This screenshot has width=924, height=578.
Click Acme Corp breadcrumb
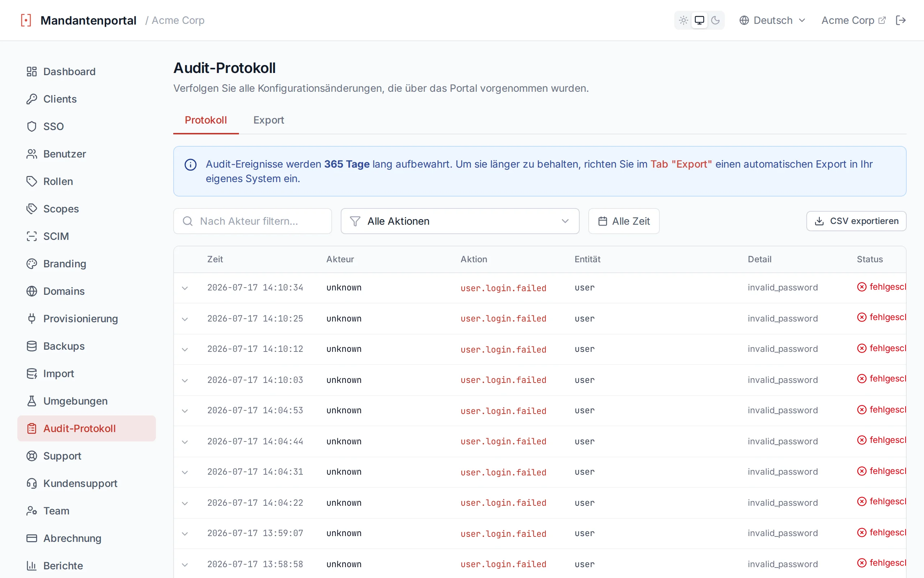pos(178,20)
